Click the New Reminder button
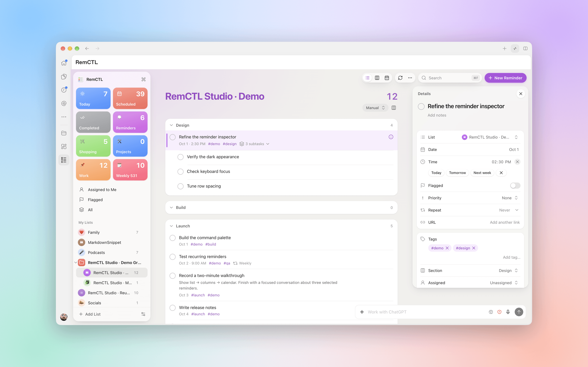The width and height of the screenshot is (588, 367). pyautogui.click(x=505, y=78)
